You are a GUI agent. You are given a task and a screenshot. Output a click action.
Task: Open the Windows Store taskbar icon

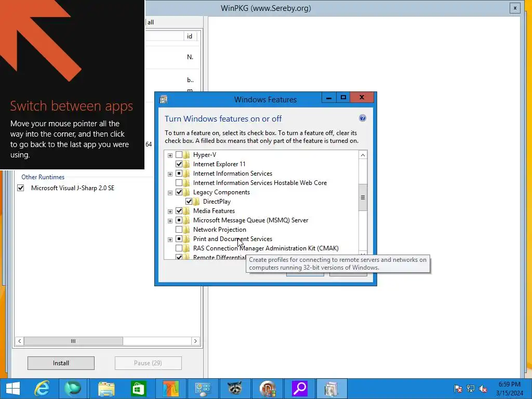pos(138,389)
